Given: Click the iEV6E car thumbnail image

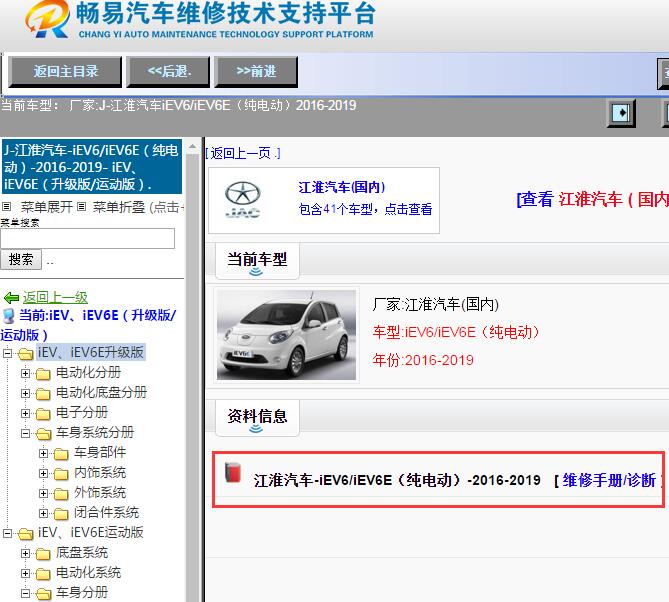Looking at the screenshot, I should point(286,335).
